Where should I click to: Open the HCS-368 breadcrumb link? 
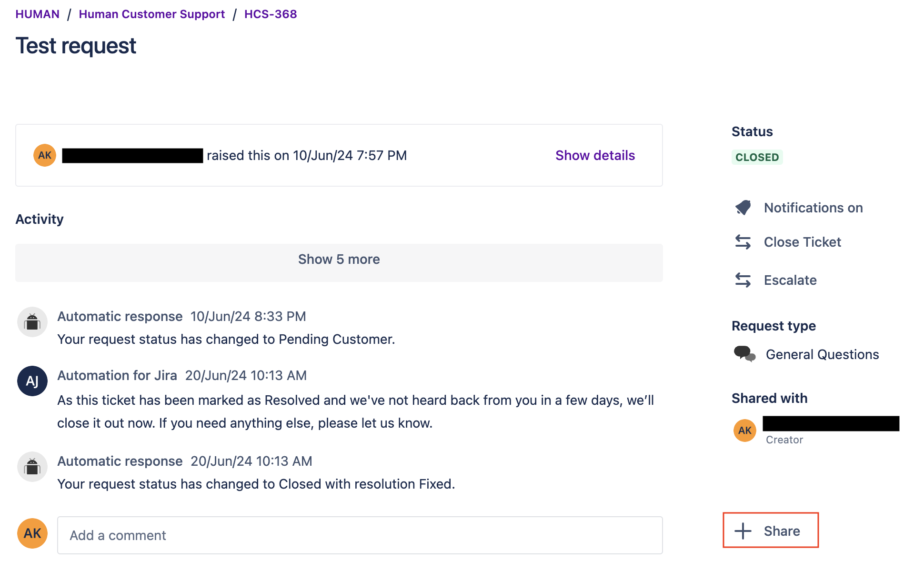click(271, 14)
